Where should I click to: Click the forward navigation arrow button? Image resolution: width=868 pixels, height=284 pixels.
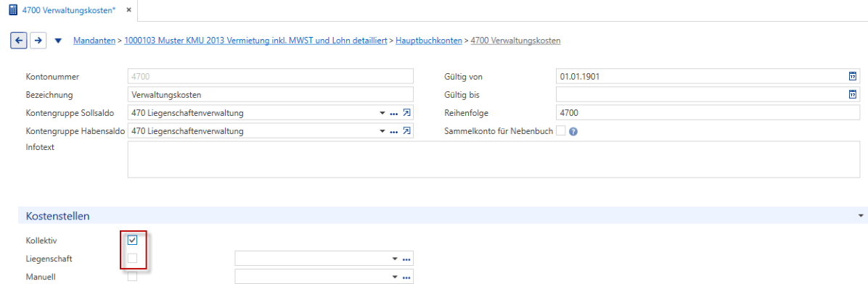click(x=38, y=41)
